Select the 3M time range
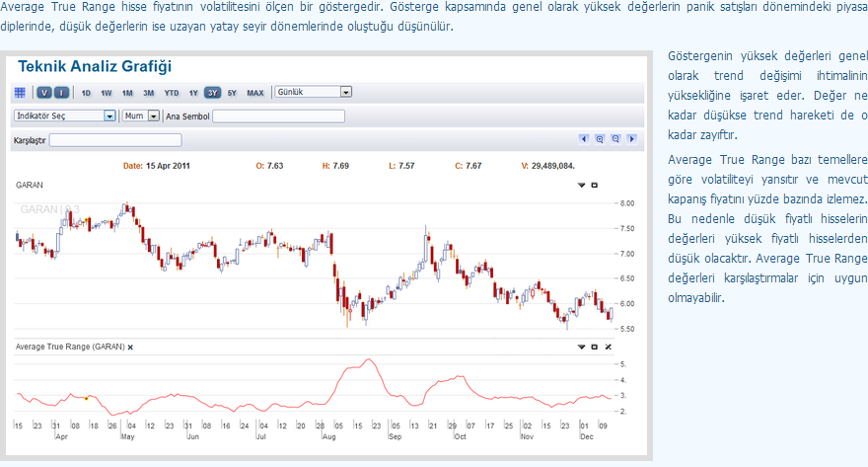Image resolution: width=868 pixels, height=467 pixels. [x=148, y=93]
